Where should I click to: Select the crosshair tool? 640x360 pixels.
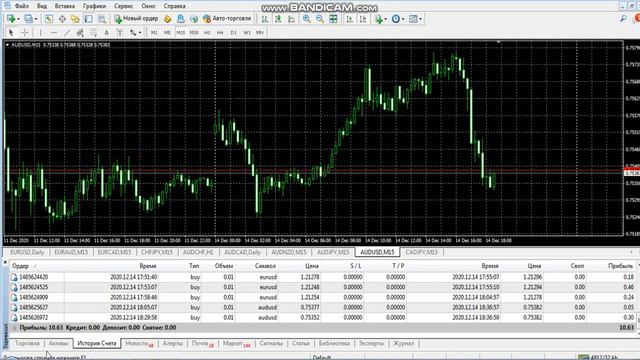pyautogui.click(x=24, y=33)
